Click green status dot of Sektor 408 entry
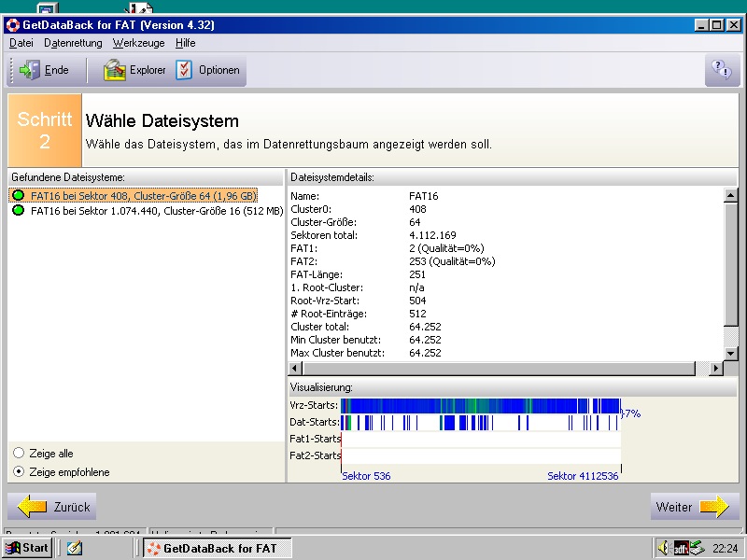Screen dimensions: 747x560 click(18, 195)
